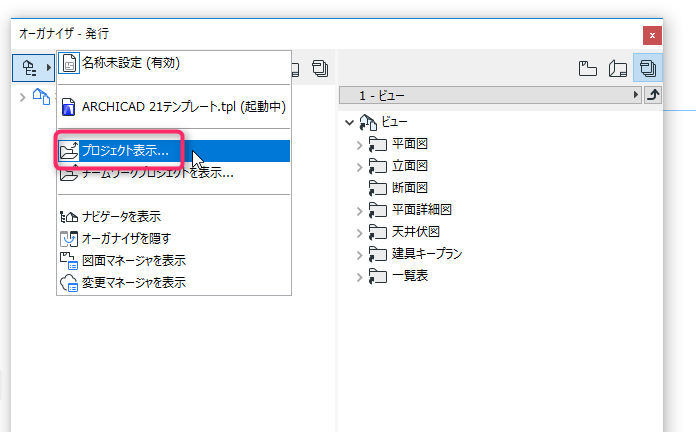Collapse the ビュー root tree node
The width and height of the screenshot is (696, 432).
click(349, 122)
